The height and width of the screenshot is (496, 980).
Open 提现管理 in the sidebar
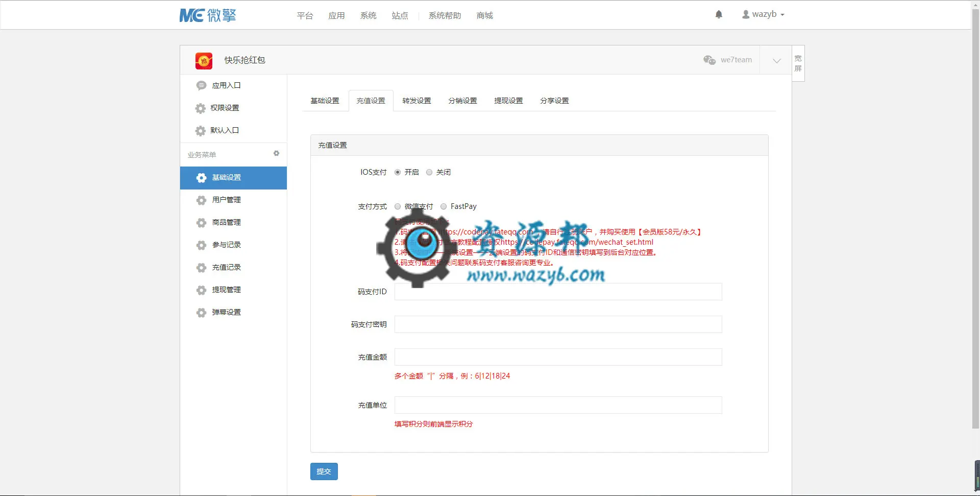pyautogui.click(x=233, y=290)
